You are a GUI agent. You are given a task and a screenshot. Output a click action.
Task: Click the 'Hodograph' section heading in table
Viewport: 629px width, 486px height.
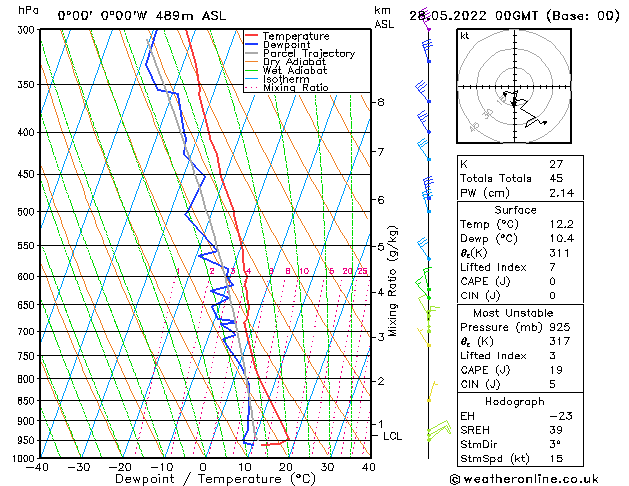coord(515,402)
